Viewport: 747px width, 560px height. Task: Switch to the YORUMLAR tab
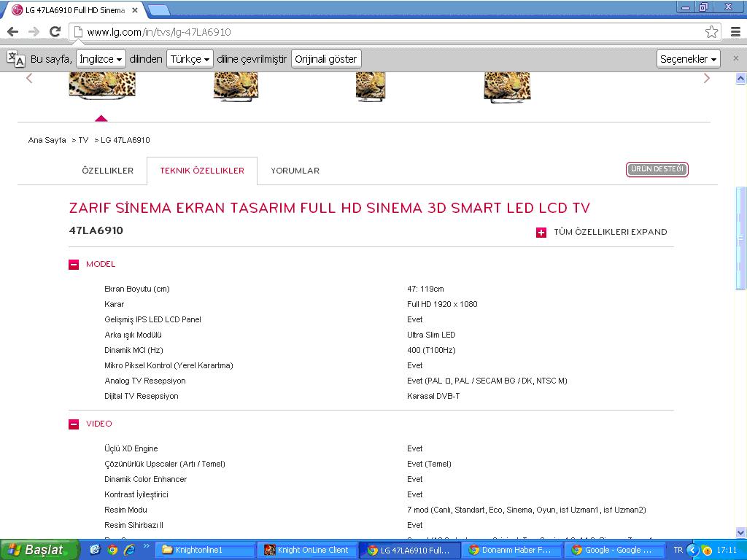coord(295,171)
